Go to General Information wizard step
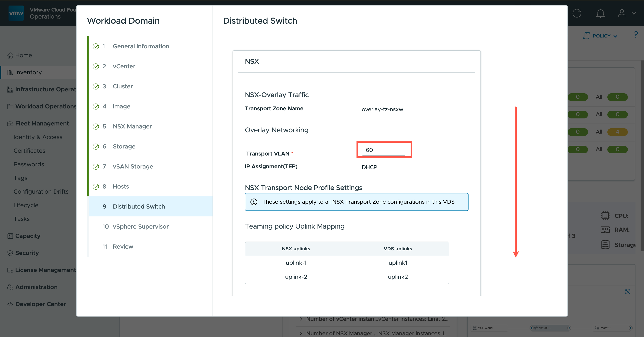644x337 pixels. (141, 46)
